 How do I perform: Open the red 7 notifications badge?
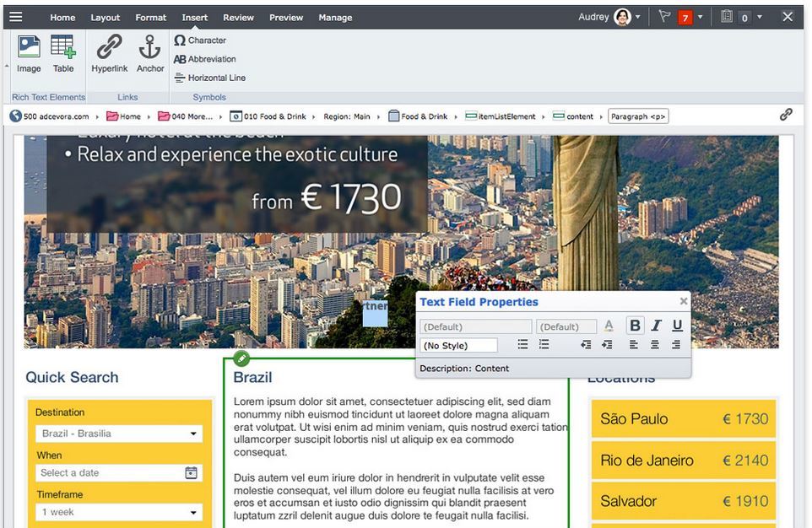[x=685, y=18]
